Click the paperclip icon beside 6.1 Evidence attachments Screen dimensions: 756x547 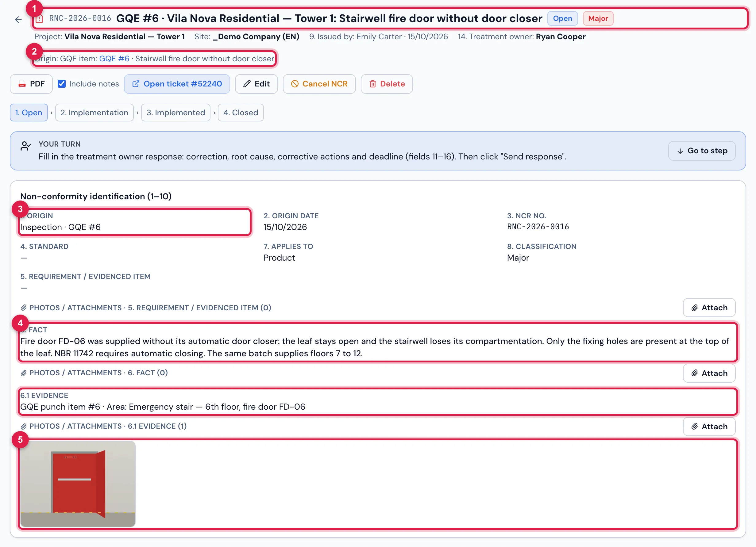pyautogui.click(x=23, y=427)
